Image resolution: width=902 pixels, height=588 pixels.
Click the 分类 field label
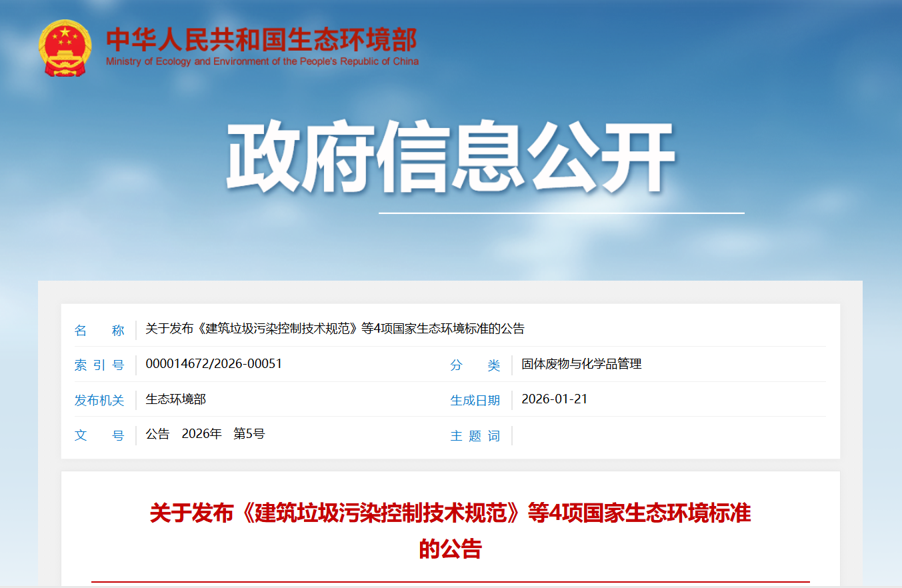pyautogui.click(x=475, y=365)
